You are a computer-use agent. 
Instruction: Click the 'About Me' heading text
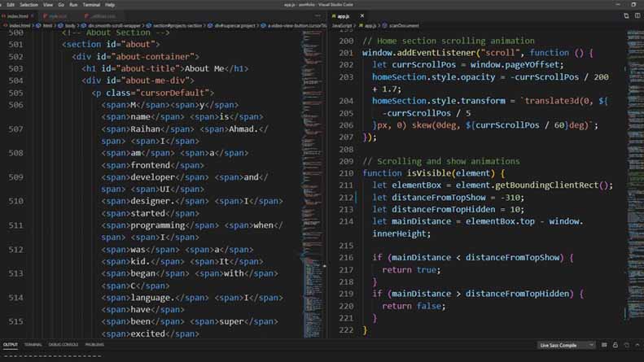click(x=204, y=68)
